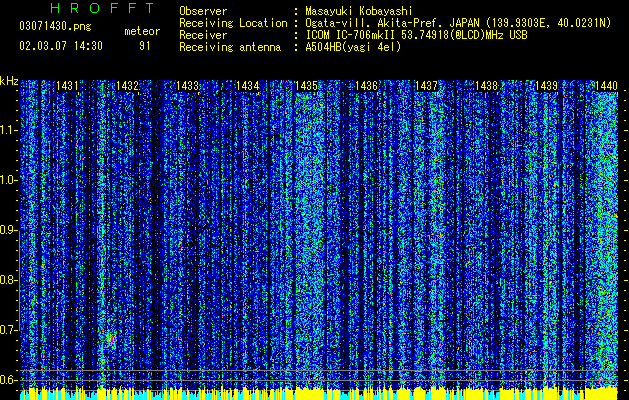Click the time marker 1438
Viewport: 629px width, 400px height.
[486, 86]
